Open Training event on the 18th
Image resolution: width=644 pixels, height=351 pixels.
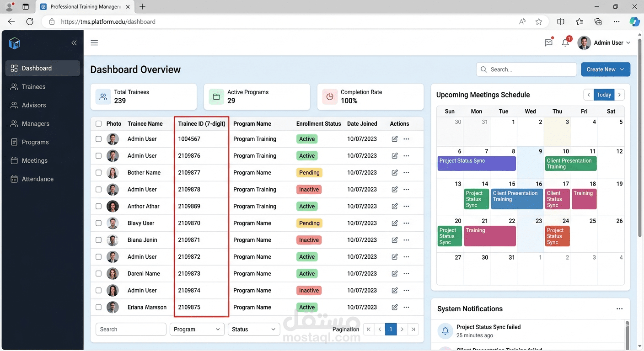coord(584,199)
